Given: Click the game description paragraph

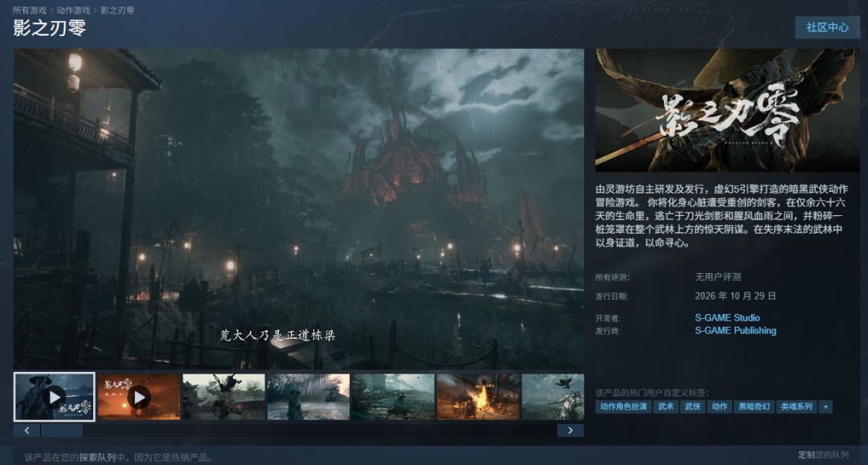Looking at the screenshot, I should pos(722,216).
